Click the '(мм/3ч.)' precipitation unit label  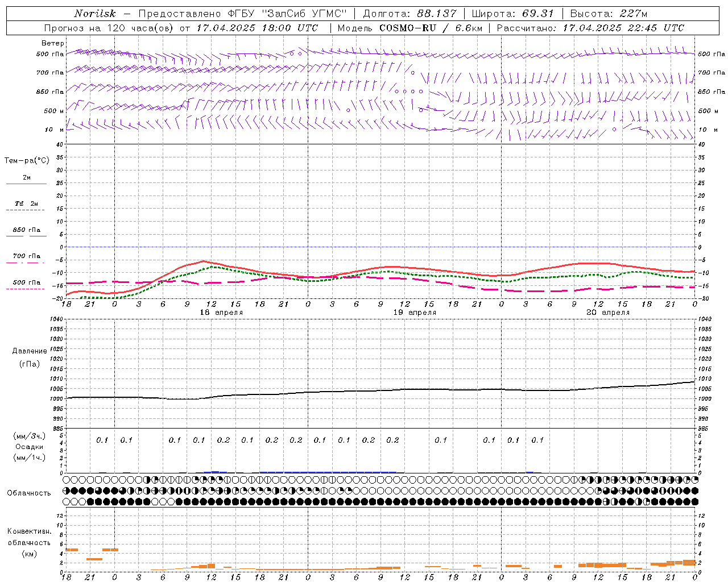point(30,436)
